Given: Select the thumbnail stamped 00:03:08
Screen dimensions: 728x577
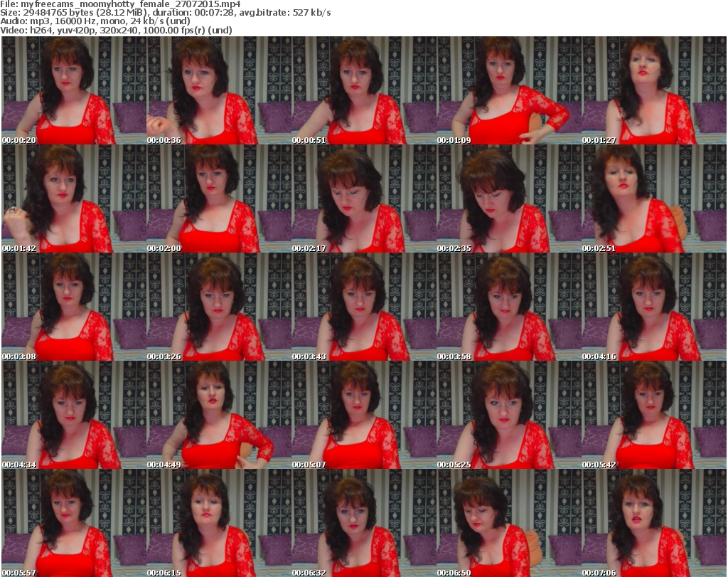Looking at the screenshot, I should (x=74, y=307).
